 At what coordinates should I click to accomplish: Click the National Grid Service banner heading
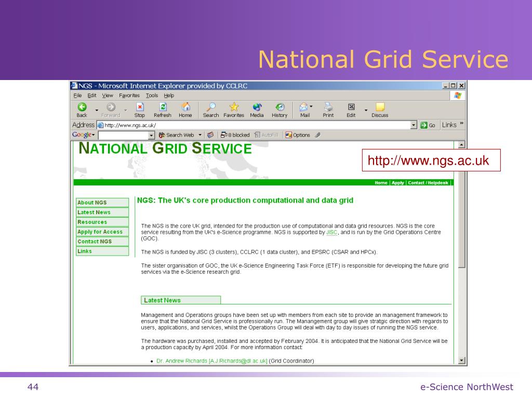(165, 149)
